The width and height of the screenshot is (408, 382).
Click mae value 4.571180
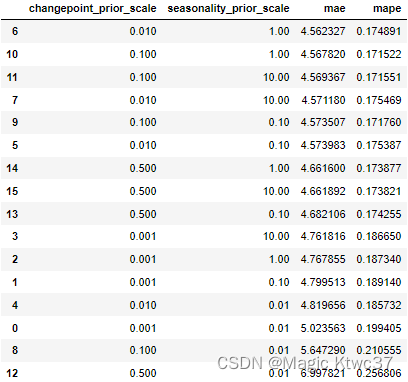coord(323,100)
